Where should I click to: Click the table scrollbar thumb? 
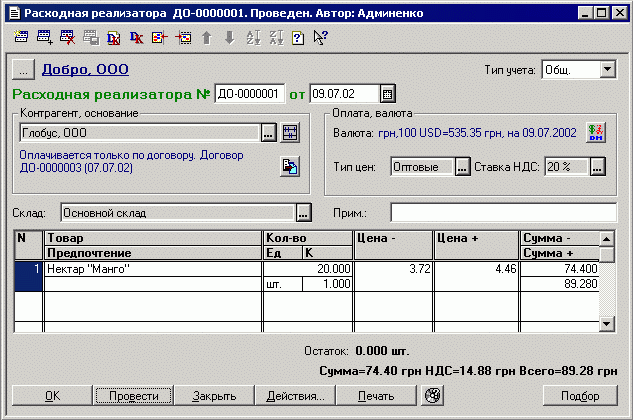pyautogui.click(x=607, y=254)
